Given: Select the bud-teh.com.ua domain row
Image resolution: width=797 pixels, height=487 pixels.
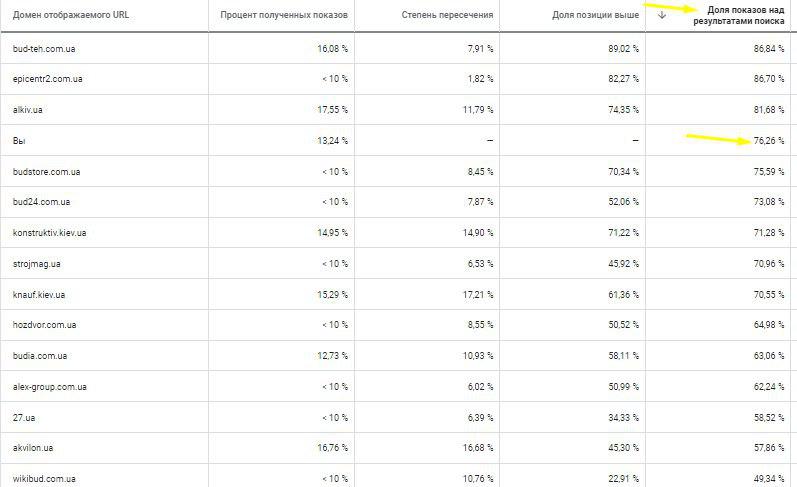Looking at the screenshot, I should 44,48.
